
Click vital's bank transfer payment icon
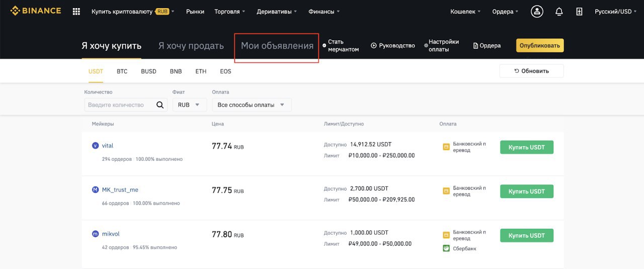tap(446, 147)
